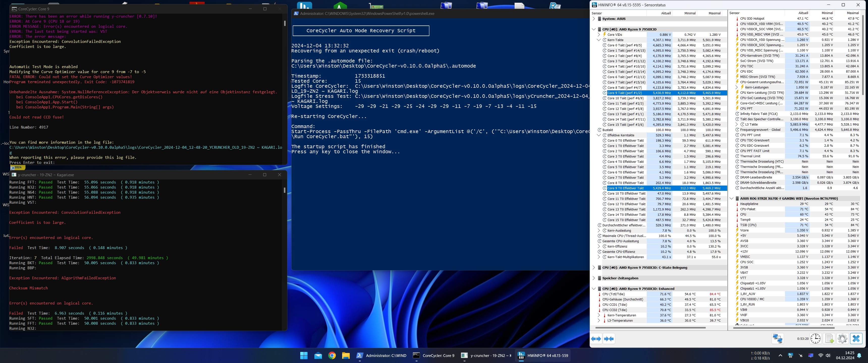Expand the Kern-Temperaturen row
The image size is (868, 363).
click(x=599, y=316)
